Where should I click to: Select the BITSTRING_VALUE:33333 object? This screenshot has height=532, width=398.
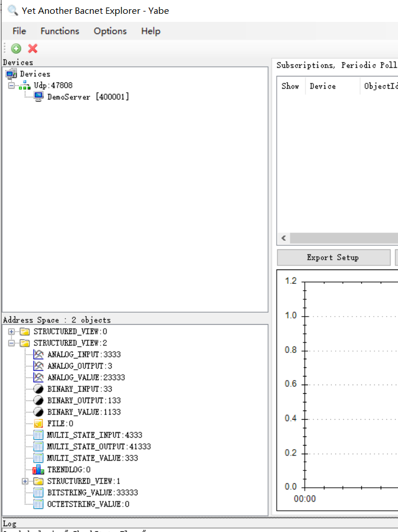(92, 493)
